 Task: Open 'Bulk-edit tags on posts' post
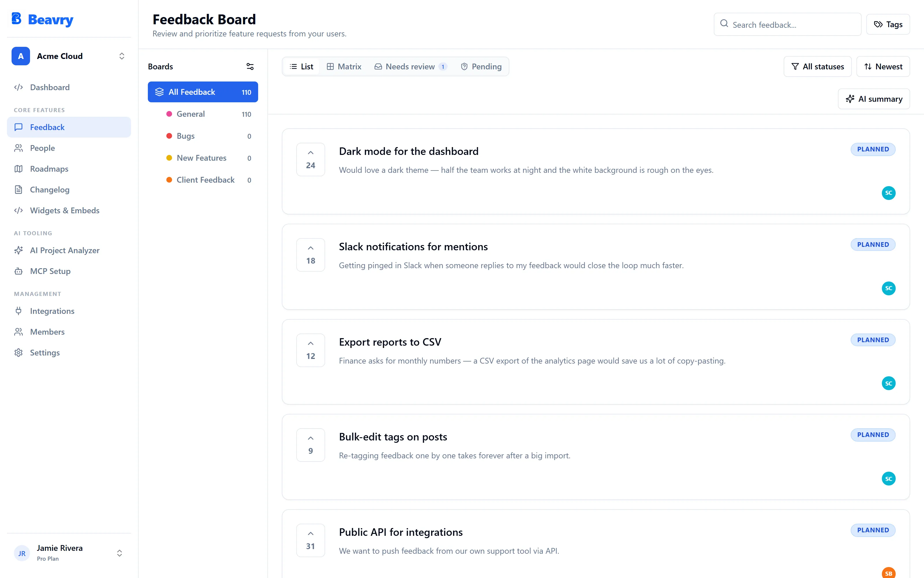click(x=393, y=437)
